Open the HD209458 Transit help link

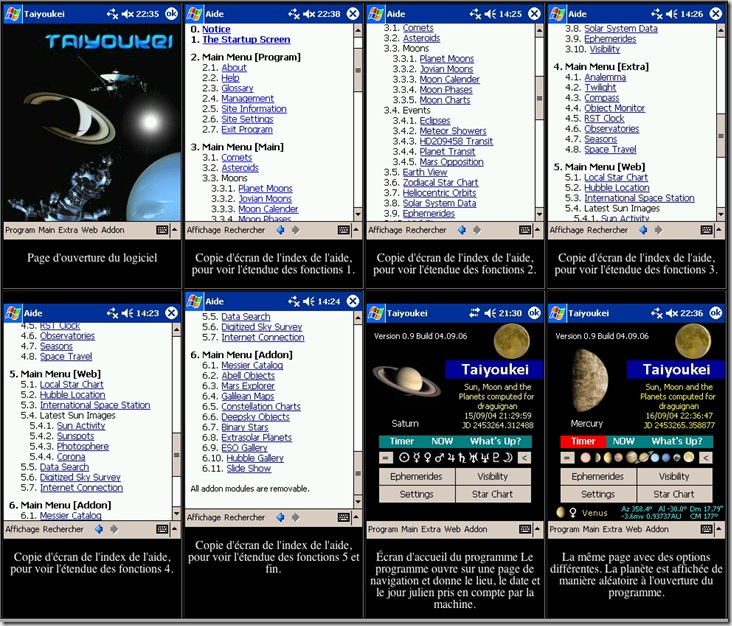coord(456,141)
